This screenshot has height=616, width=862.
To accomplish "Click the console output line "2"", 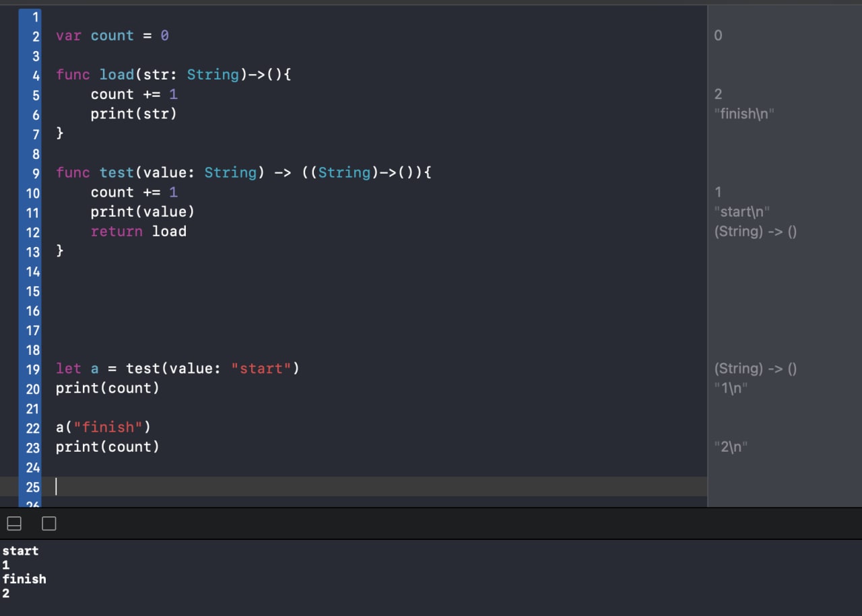I will tap(5, 594).
